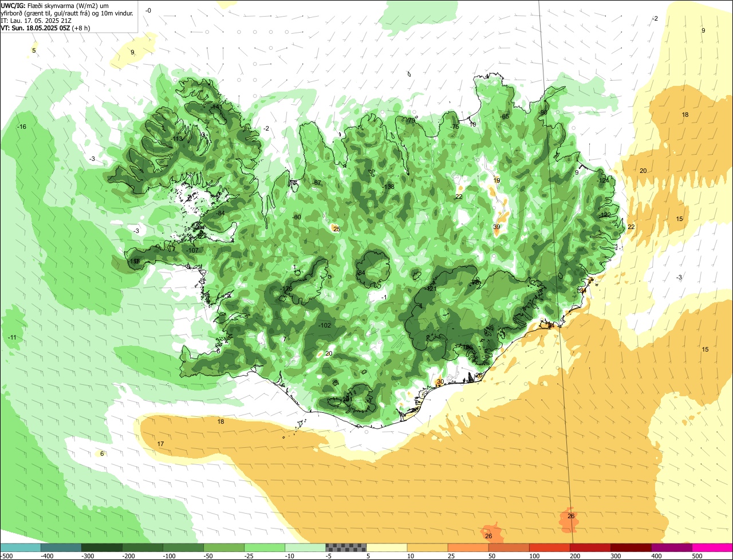Screen dimensions: 733x560
Task: Click the magenta legend swatch right of 500
Action: 712,548
